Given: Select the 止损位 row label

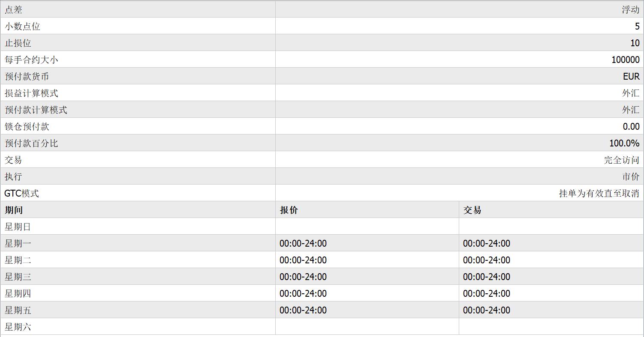Looking at the screenshot, I should click(18, 43).
